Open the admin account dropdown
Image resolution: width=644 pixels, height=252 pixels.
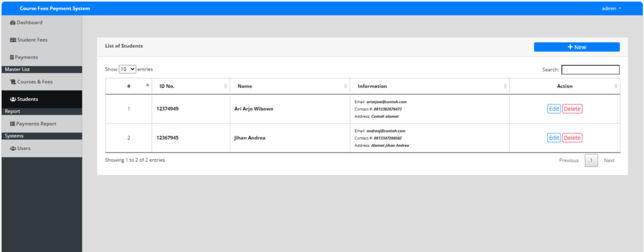pyautogui.click(x=611, y=8)
